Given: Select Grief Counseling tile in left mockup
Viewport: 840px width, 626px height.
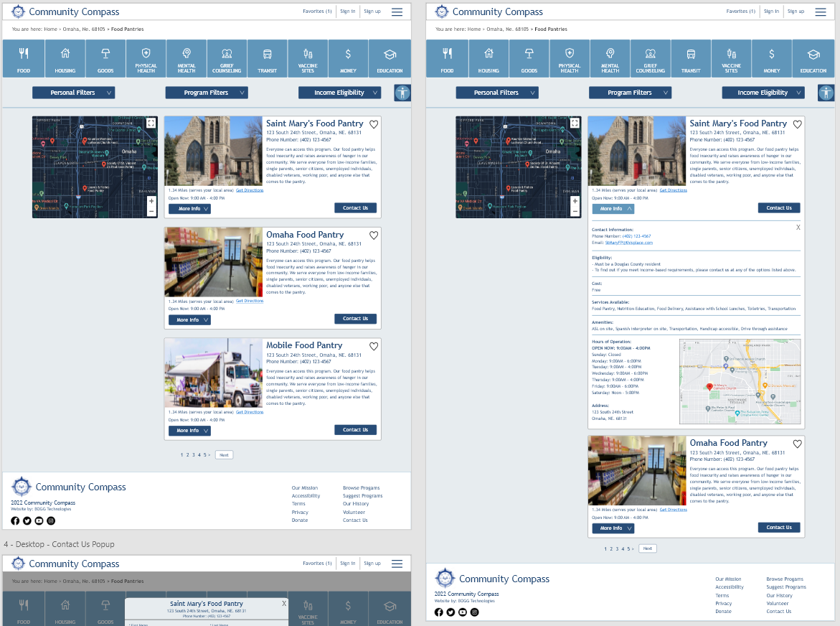Looking at the screenshot, I should click(x=227, y=58).
